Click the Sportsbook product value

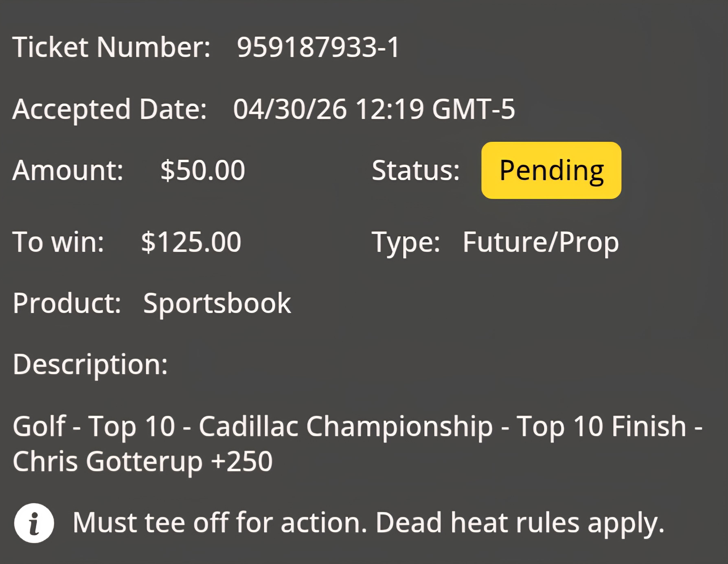pos(217,304)
